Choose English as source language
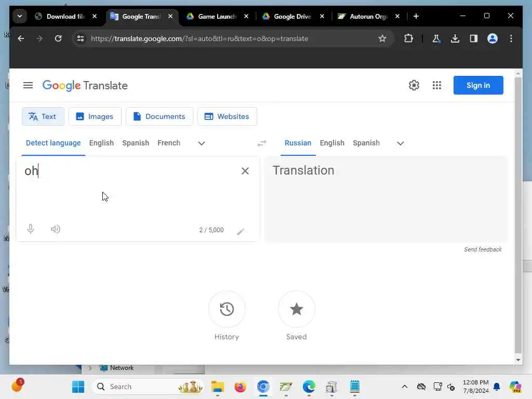The width and height of the screenshot is (532, 399). click(x=101, y=143)
